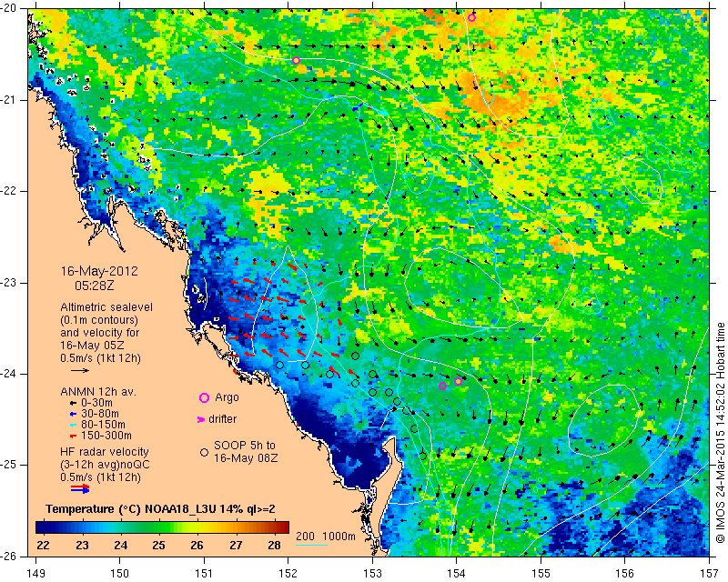The width and height of the screenshot is (728, 582).
Task: Click the colorbar tick label '22'
Action: [43, 545]
